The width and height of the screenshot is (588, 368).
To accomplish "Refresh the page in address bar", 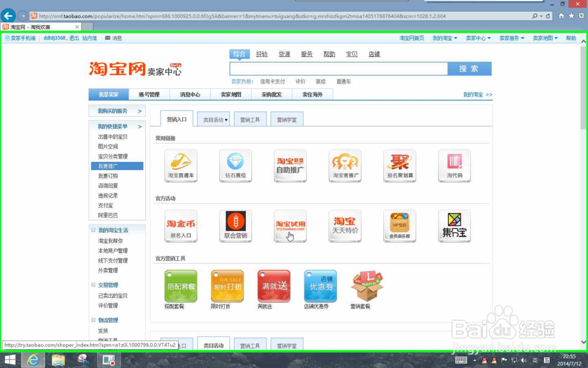I will pos(548,16).
